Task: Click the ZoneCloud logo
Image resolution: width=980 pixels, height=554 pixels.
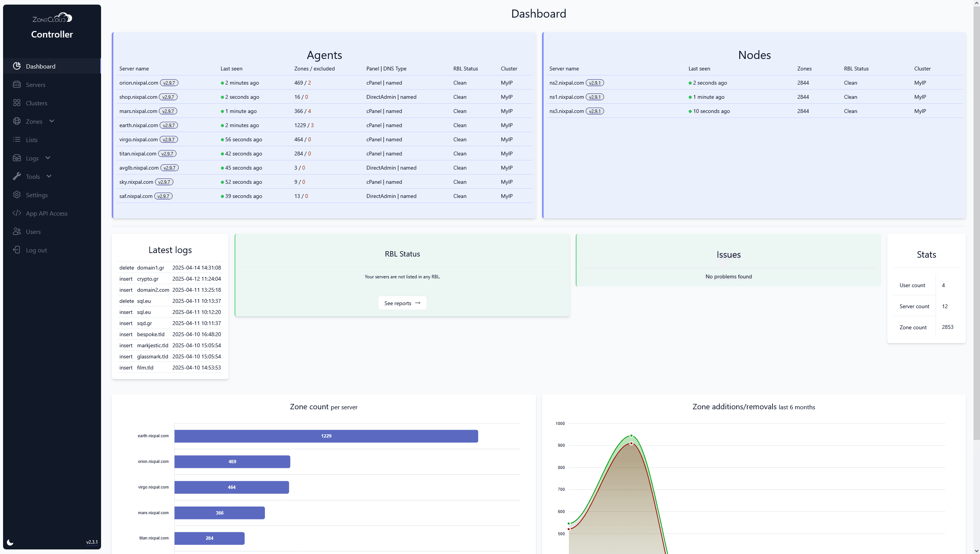Action: tap(52, 18)
